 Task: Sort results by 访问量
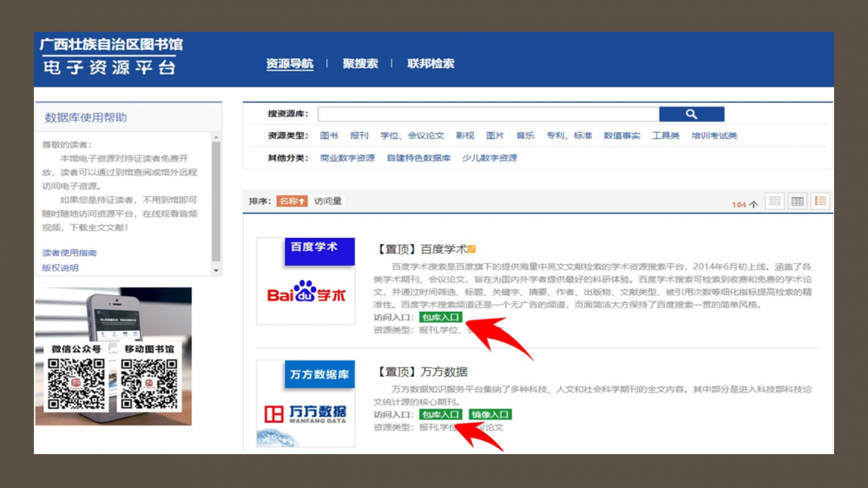[328, 201]
